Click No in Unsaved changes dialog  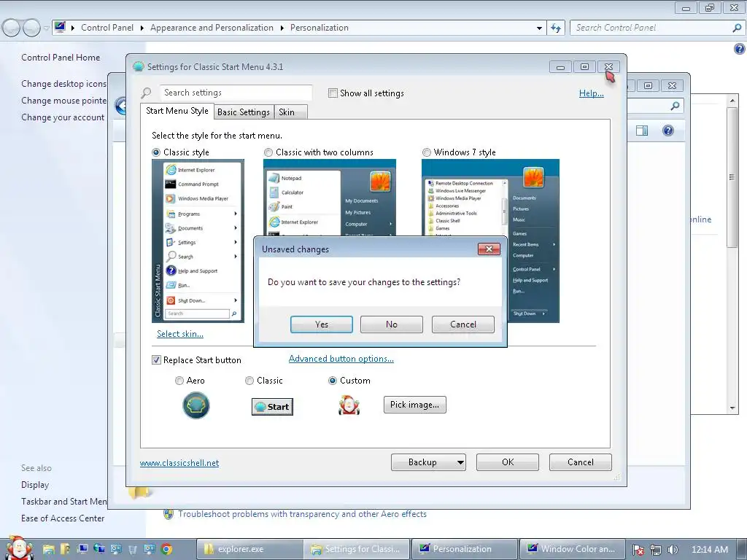click(x=392, y=324)
